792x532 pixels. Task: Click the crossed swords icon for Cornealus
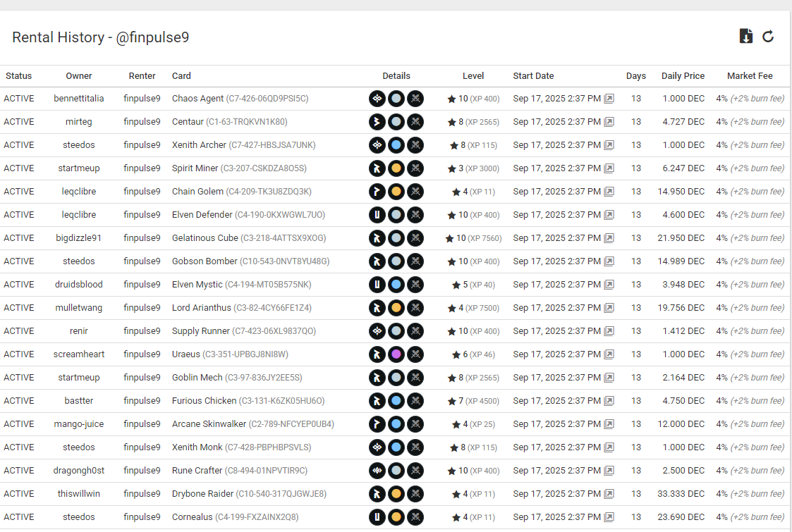tap(415, 517)
